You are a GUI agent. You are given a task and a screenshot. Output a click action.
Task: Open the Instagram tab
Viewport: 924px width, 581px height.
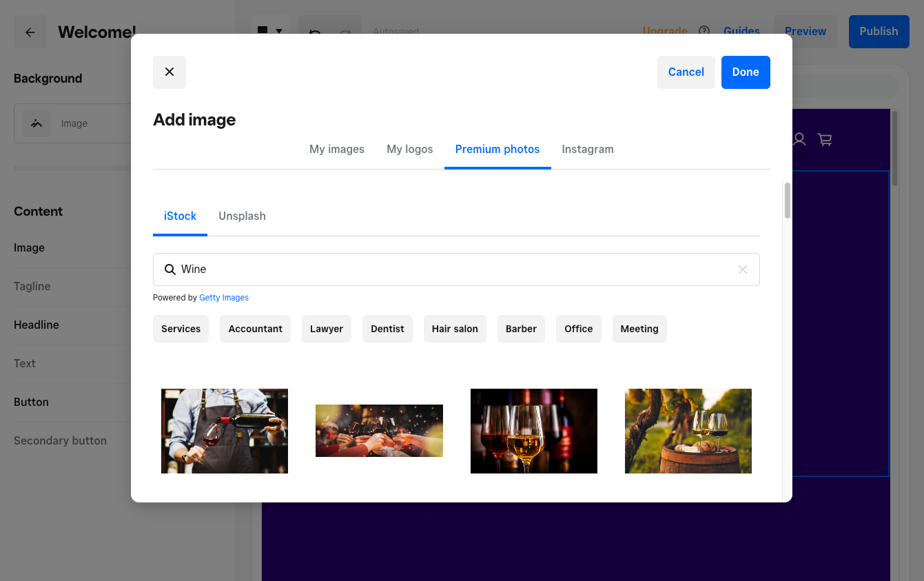(x=588, y=149)
